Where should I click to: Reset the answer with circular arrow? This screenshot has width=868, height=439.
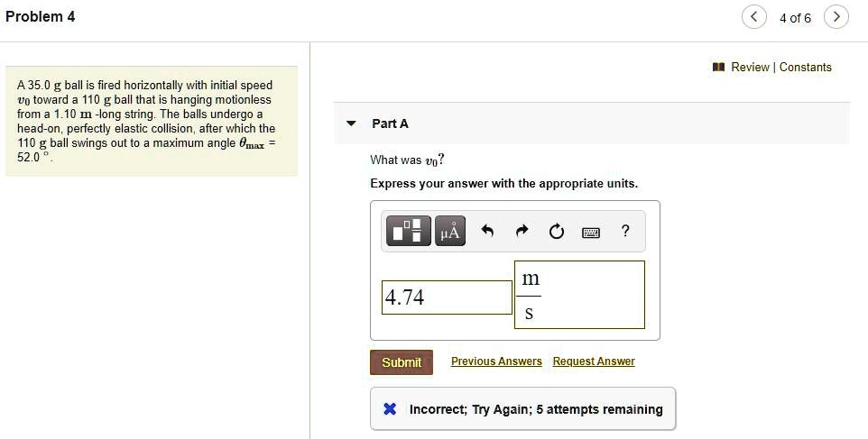557,232
